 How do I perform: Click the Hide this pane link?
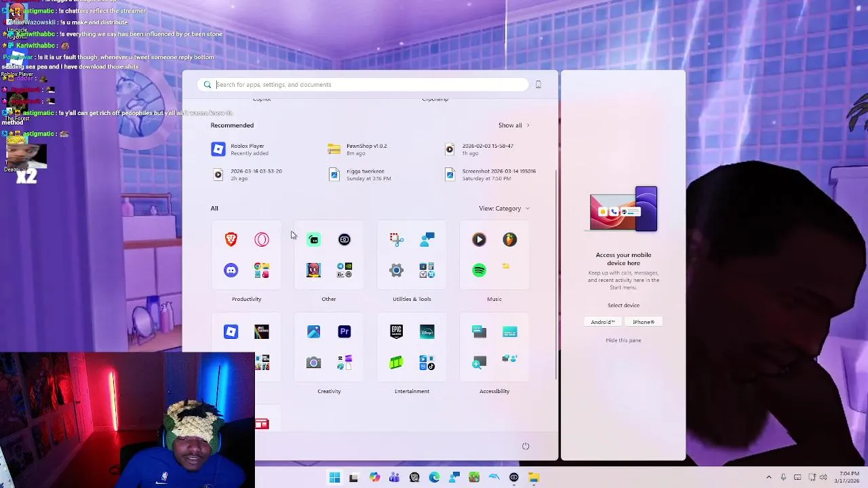pos(623,340)
